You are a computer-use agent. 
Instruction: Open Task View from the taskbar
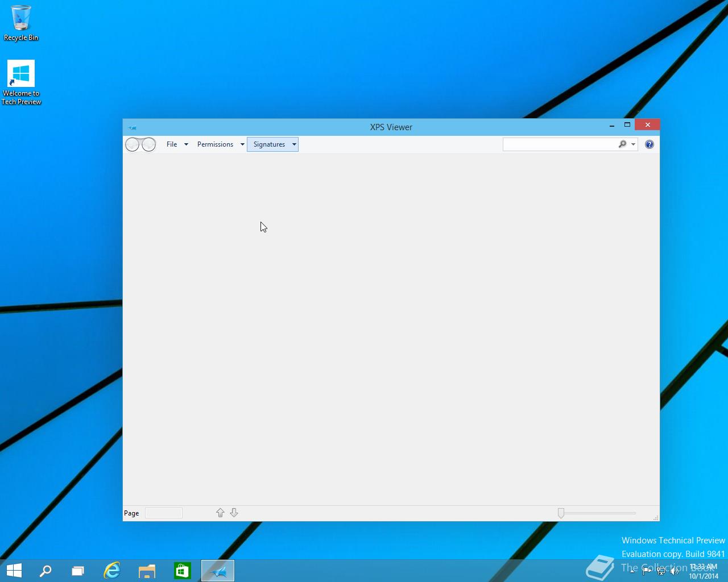tap(77, 571)
